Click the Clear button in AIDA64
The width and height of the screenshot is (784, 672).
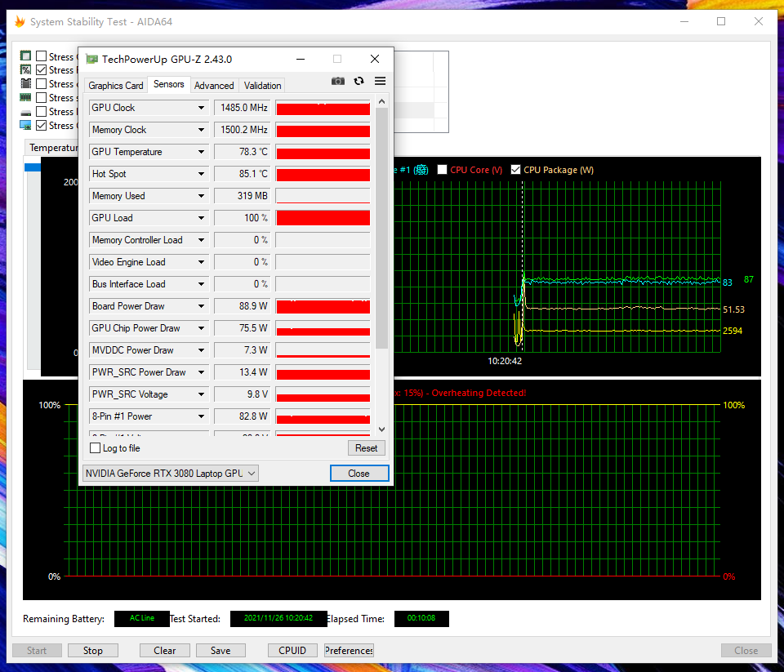point(165,650)
